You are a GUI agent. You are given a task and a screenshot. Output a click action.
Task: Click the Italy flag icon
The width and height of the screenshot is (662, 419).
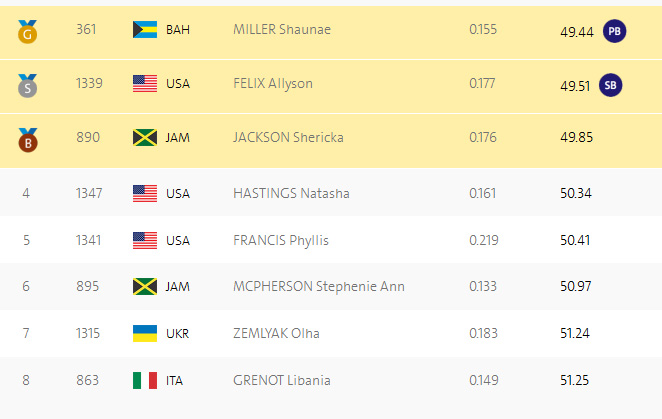pos(145,380)
